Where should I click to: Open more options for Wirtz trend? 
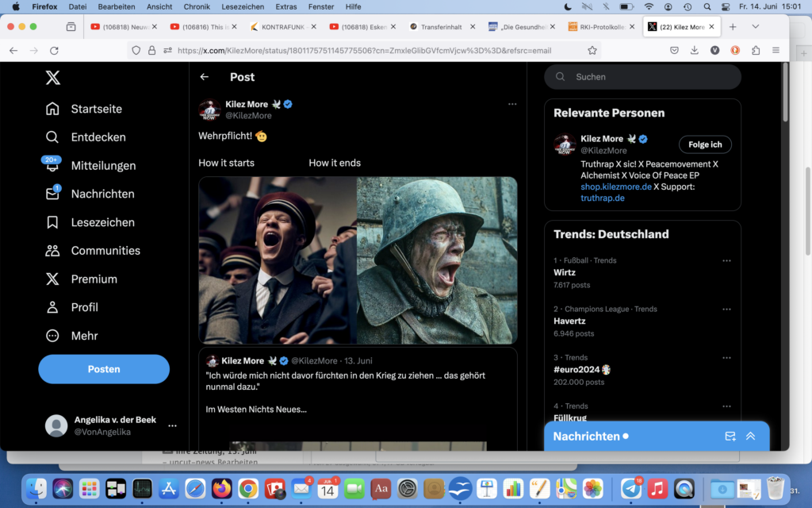(x=726, y=260)
